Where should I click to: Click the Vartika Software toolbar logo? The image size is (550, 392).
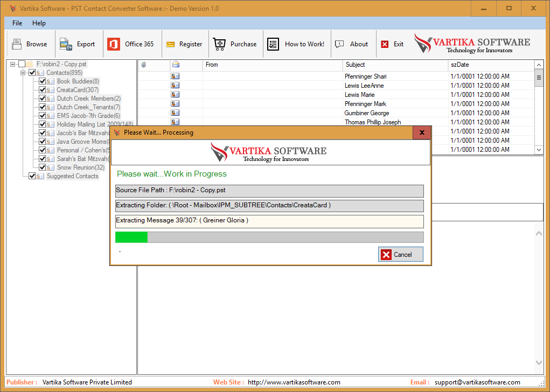(x=472, y=44)
